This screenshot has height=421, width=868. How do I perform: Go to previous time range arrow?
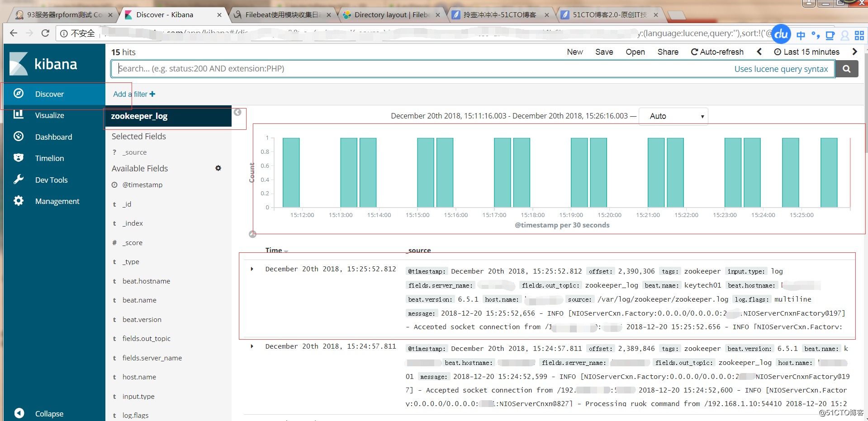point(759,52)
